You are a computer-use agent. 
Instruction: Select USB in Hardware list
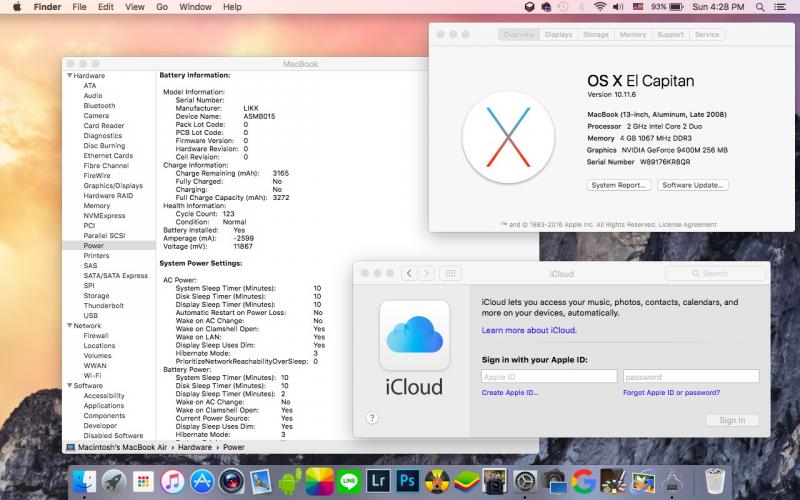[x=90, y=315]
